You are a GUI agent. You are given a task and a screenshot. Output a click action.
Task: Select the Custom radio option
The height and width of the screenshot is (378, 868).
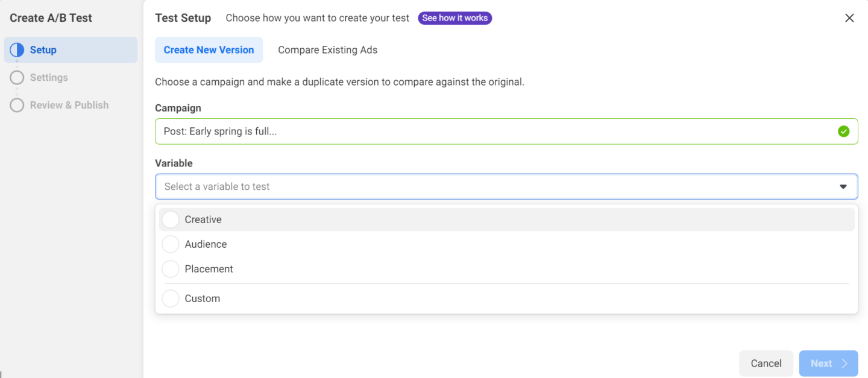coord(171,298)
